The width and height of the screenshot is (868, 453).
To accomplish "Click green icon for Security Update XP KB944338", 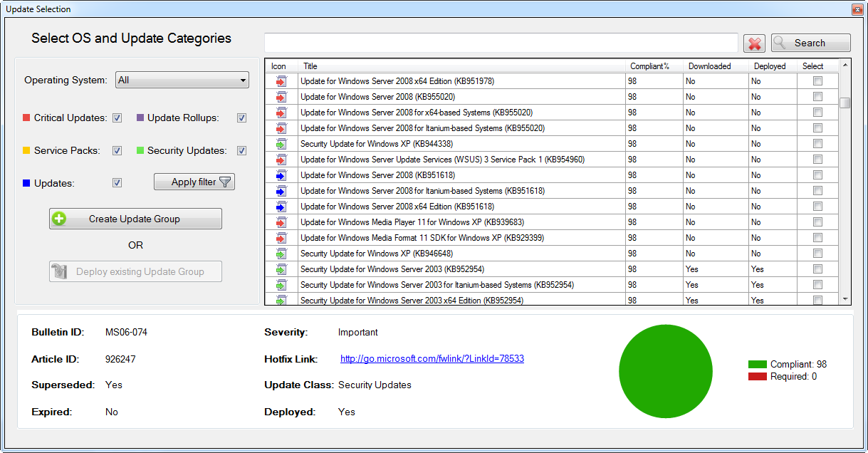I will point(281,144).
